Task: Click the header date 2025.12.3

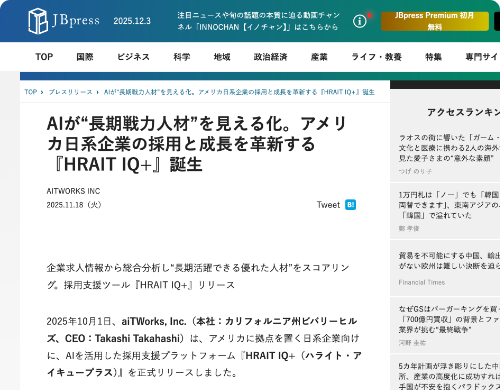Action: [132, 21]
